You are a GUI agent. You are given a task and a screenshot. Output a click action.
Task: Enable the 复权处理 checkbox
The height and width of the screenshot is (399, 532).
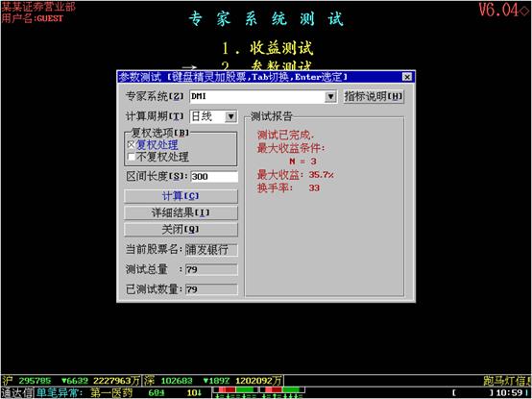132,145
